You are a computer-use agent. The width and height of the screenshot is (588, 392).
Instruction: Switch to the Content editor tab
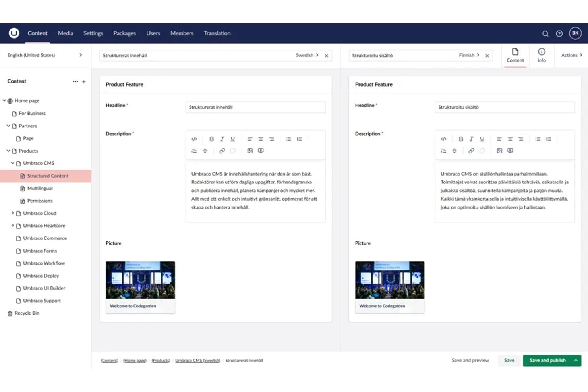click(515, 56)
